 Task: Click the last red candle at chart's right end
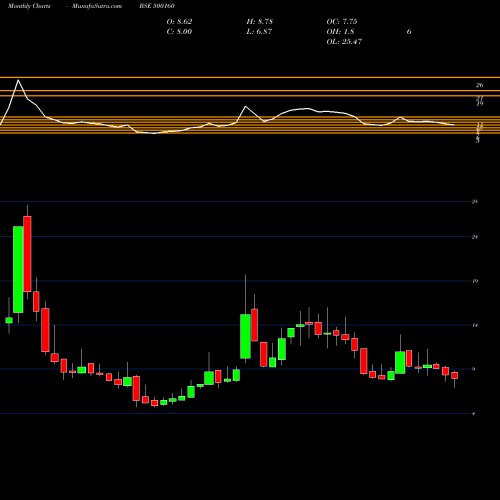tap(454, 376)
